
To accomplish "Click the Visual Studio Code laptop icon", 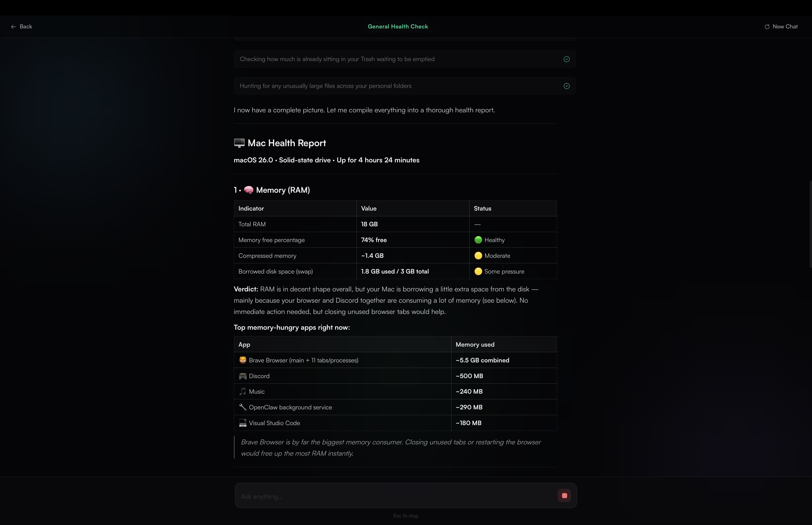I will tap(243, 423).
